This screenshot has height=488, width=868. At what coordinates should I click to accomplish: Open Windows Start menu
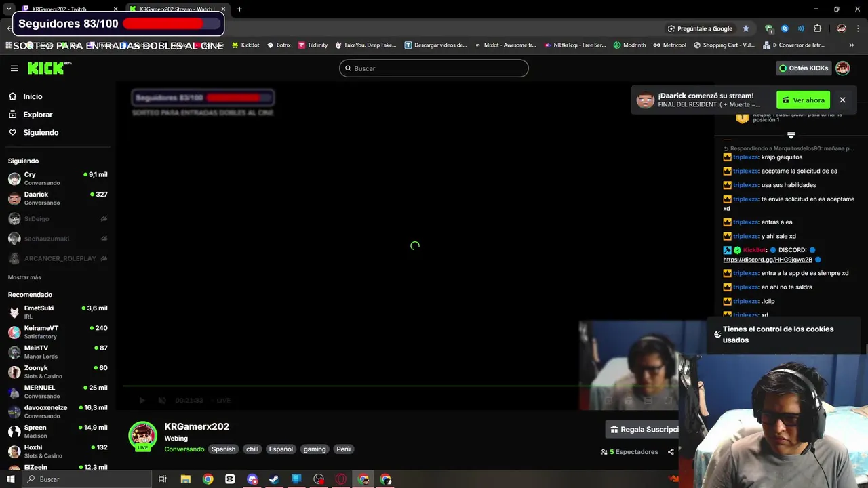[11, 479]
